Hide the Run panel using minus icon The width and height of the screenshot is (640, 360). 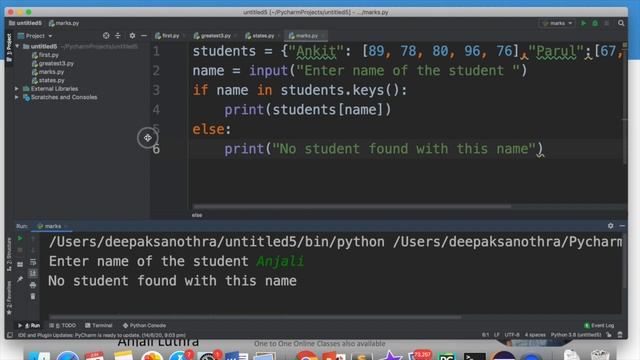pos(622,226)
